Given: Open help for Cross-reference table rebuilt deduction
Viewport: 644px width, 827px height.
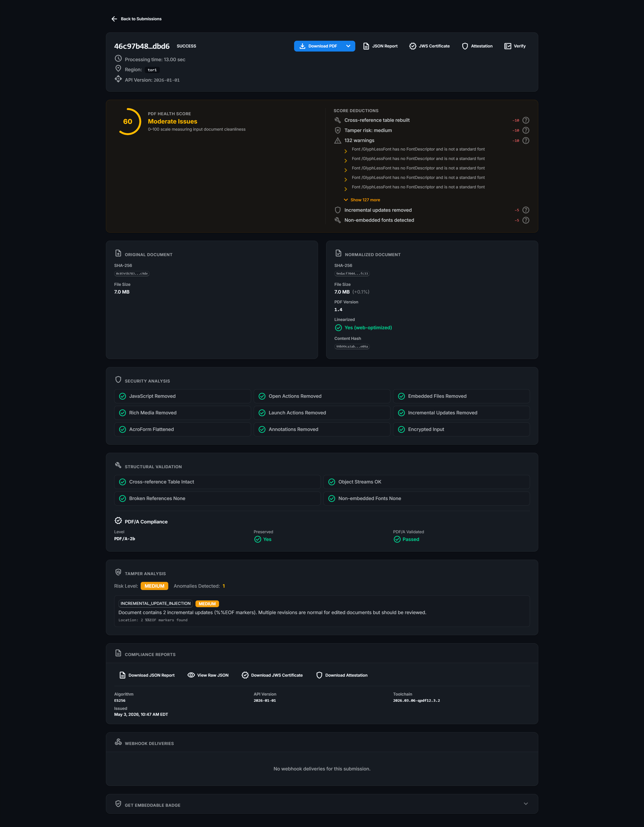Looking at the screenshot, I should point(526,120).
